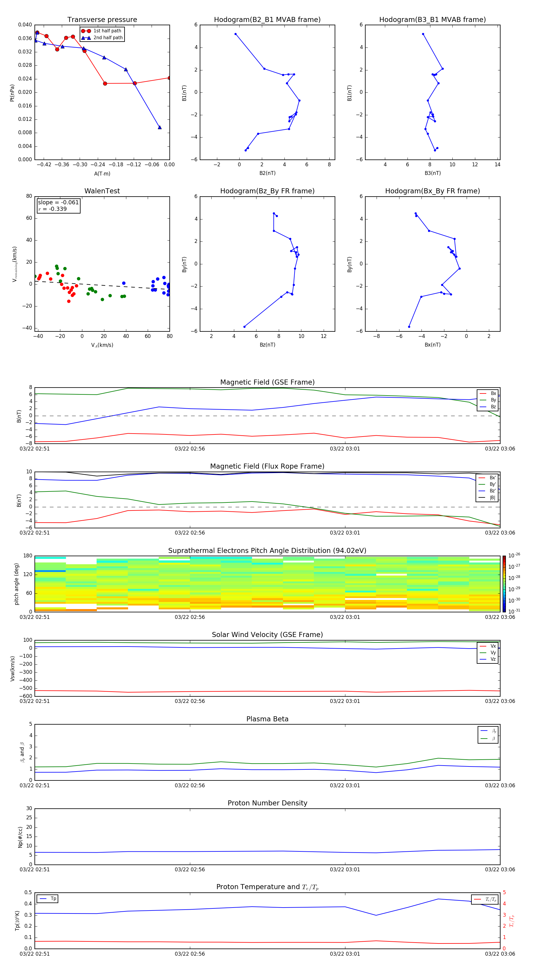Click '03/22 03:06' tick under GSE magnetic field
This screenshot has width=535, height=980.
[x=500, y=449]
